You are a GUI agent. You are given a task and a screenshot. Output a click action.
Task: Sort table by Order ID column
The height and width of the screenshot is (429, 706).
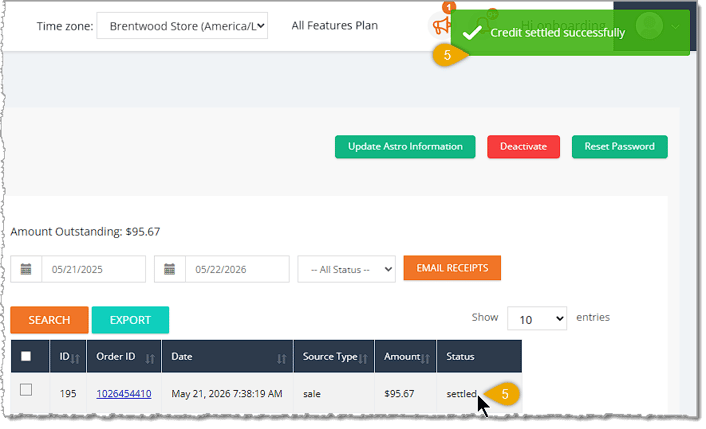(124, 357)
